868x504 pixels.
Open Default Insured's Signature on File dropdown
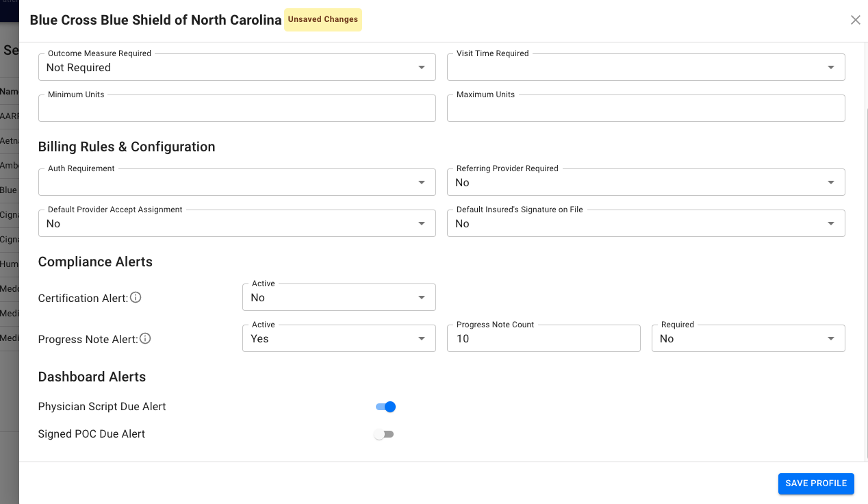(646, 223)
